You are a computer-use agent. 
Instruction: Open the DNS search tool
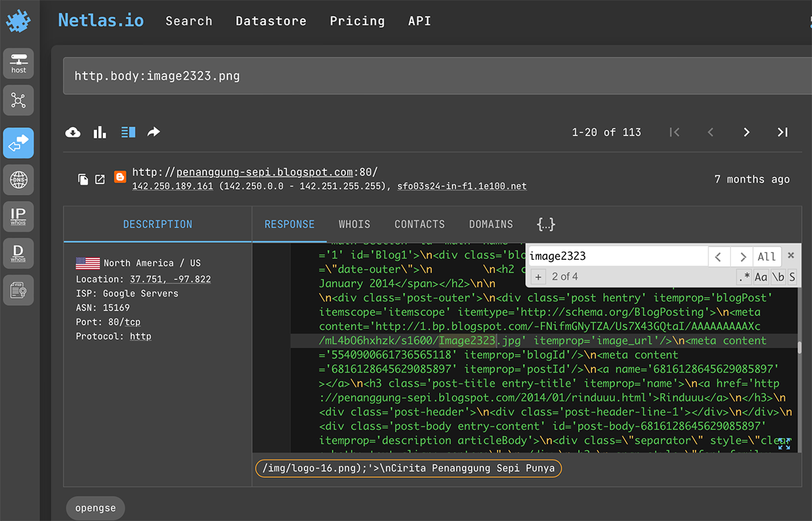pyautogui.click(x=18, y=180)
